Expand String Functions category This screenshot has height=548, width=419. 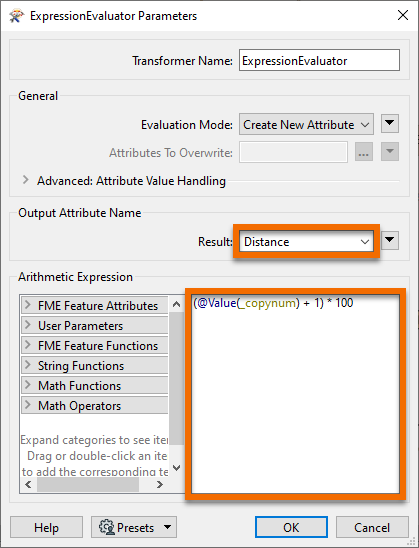(94, 366)
